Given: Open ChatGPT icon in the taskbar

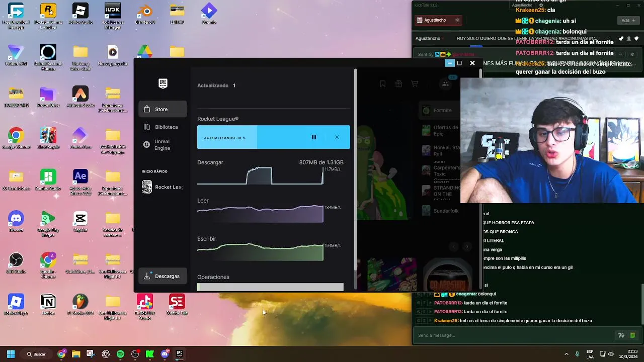Looking at the screenshot, I should tap(105, 354).
